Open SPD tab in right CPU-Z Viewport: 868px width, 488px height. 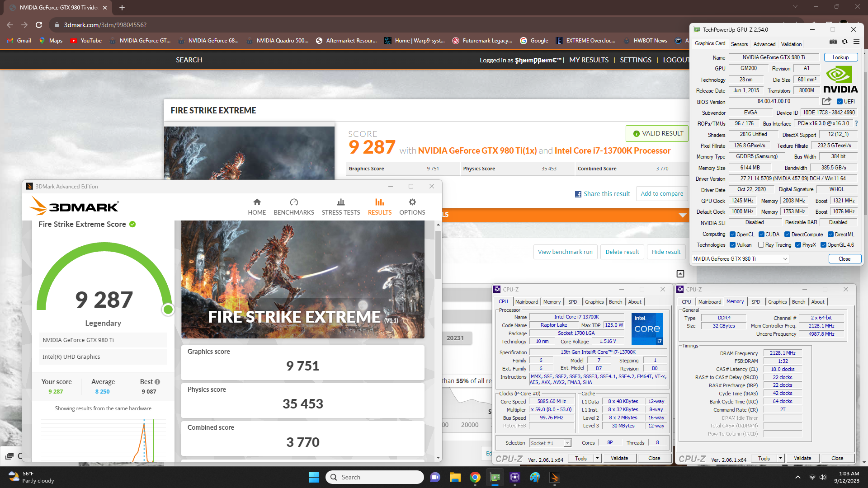(756, 302)
